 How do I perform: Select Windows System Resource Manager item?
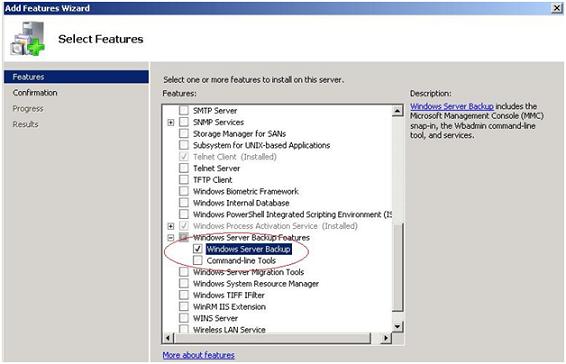[256, 283]
